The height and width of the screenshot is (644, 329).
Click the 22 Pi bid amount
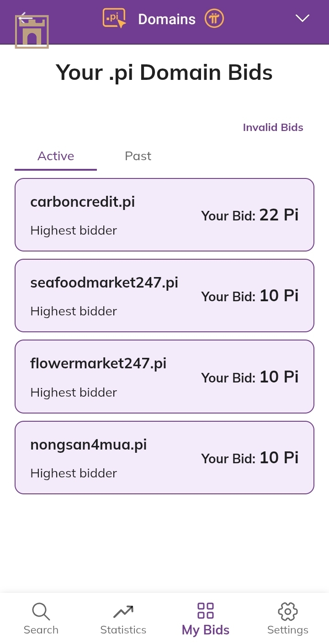pos(279,215)
